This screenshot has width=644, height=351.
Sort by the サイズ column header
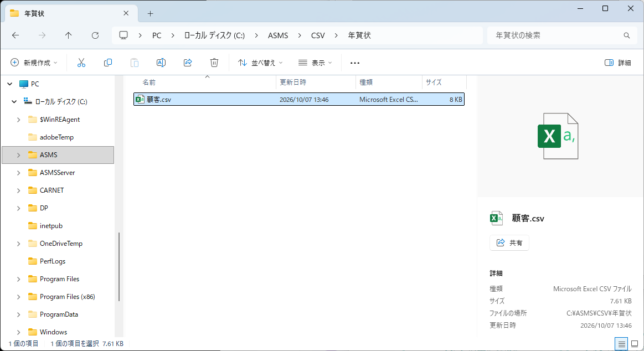click(445, 82)
